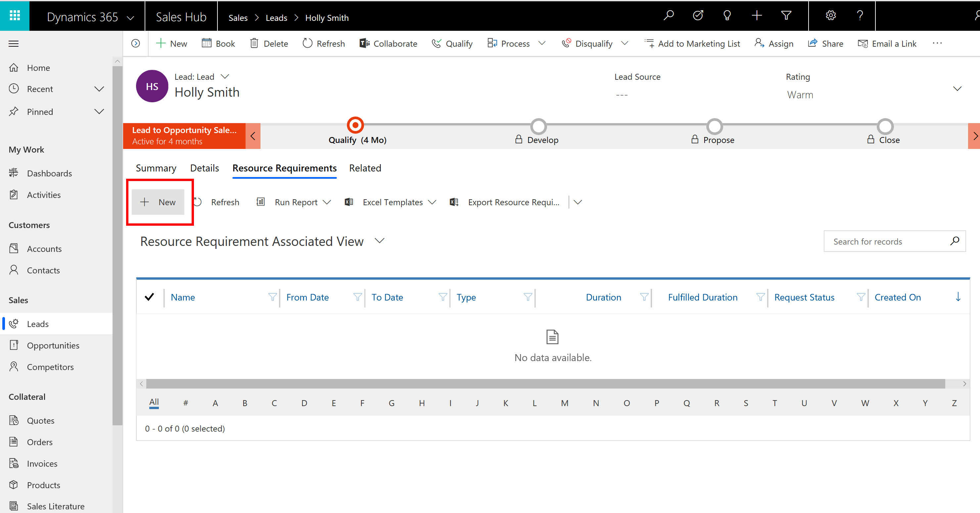The width and height of the screenshot is (980, 513).
Task: Go to Dashboards in sidebar
Action: click(49, 173)
